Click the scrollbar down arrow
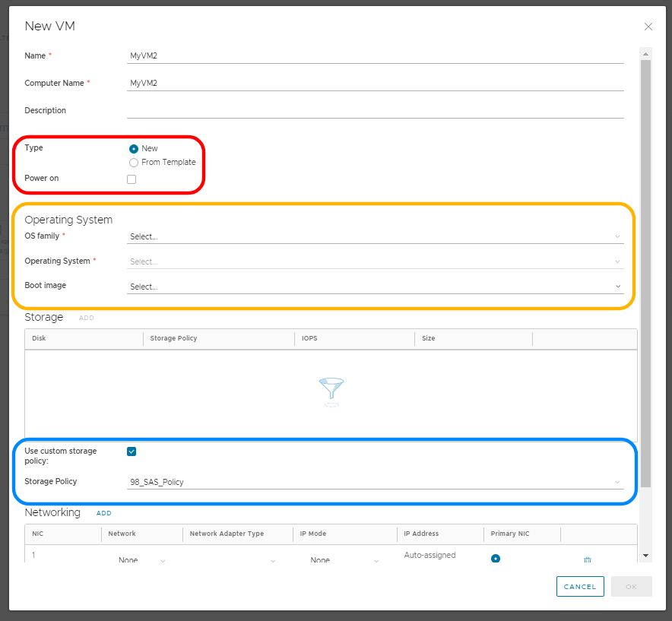 coord(646,556)
